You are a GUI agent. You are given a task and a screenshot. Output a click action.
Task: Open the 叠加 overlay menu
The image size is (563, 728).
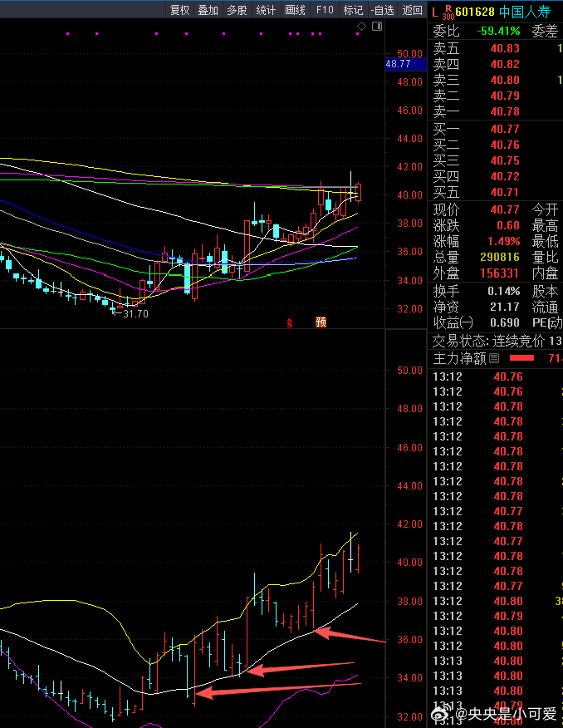208,10
